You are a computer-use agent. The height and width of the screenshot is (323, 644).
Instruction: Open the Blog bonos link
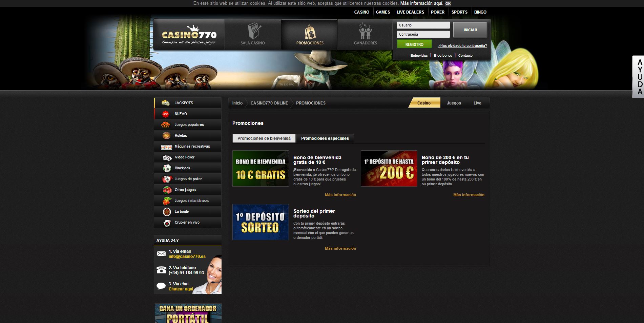pyautogui.click(x=443, y=55)
